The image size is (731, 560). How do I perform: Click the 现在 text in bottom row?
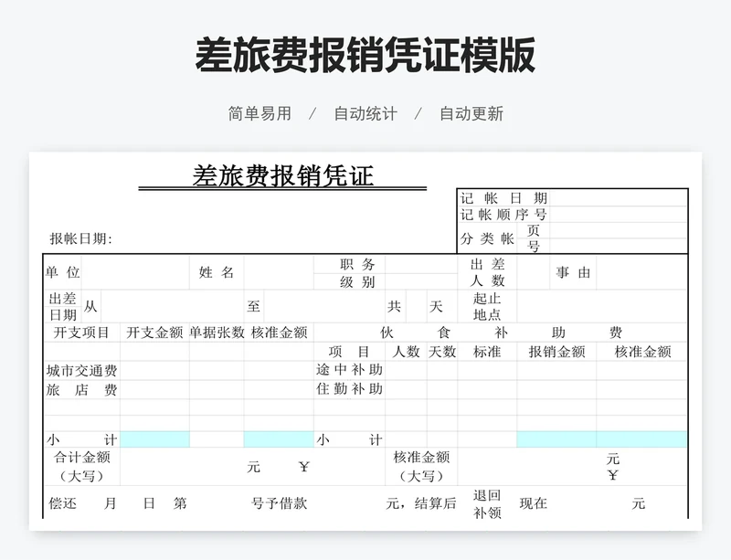[x=533, y=503]
